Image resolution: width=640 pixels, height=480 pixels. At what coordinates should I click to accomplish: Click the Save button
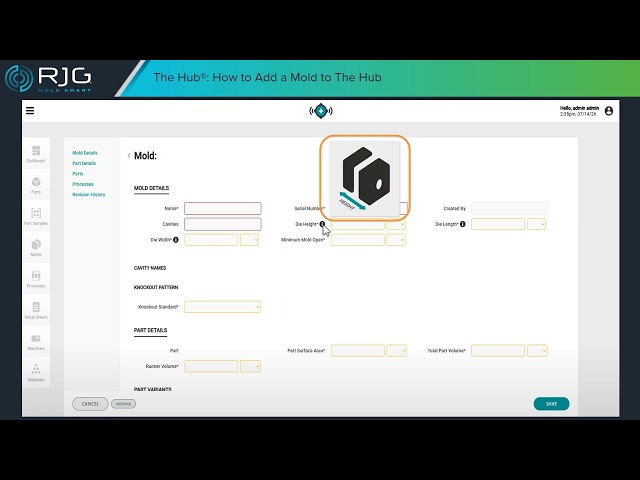(551, 404)
